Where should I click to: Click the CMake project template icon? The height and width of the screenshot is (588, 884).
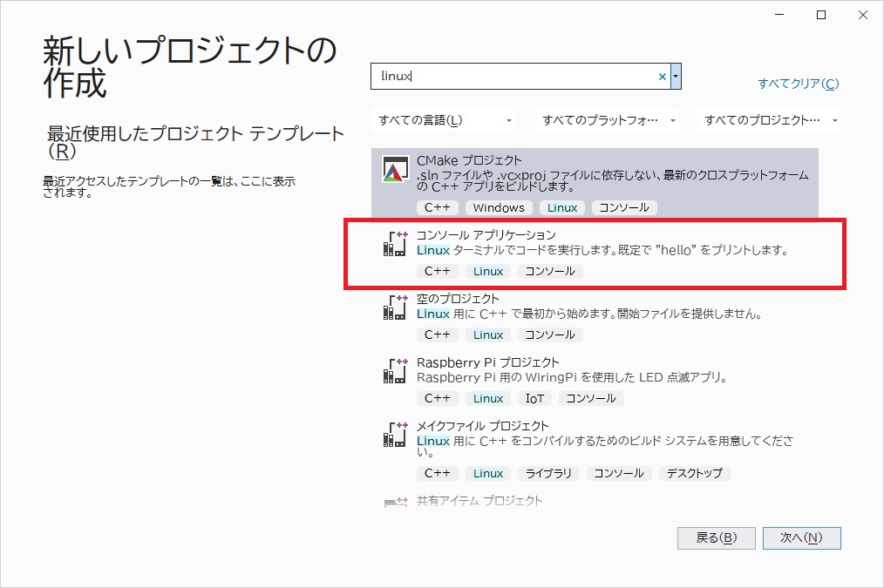pyautogui.click(x=395, y=169)
